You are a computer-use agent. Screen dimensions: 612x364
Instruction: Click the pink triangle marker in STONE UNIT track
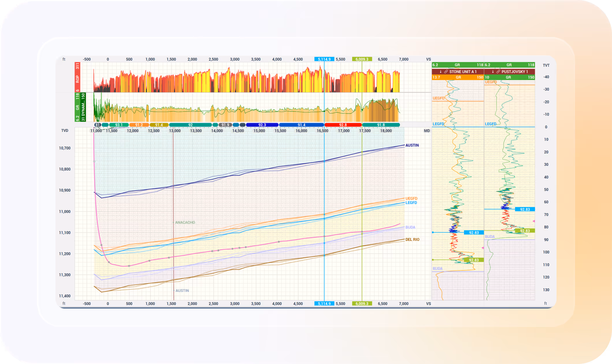(x=482, y=248)
